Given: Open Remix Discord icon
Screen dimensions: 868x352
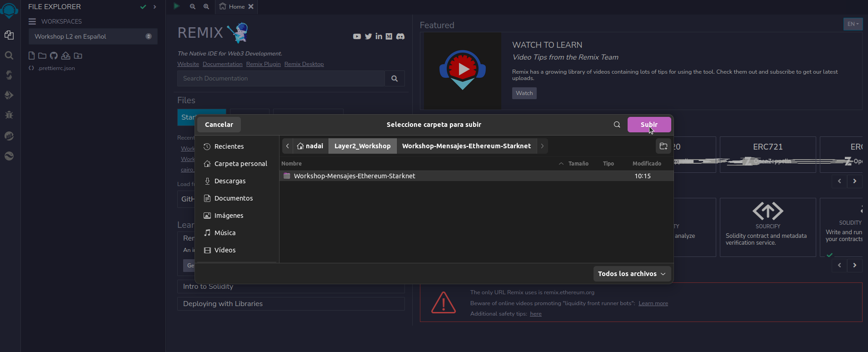Looking at the screenshot, I should 400,36.
